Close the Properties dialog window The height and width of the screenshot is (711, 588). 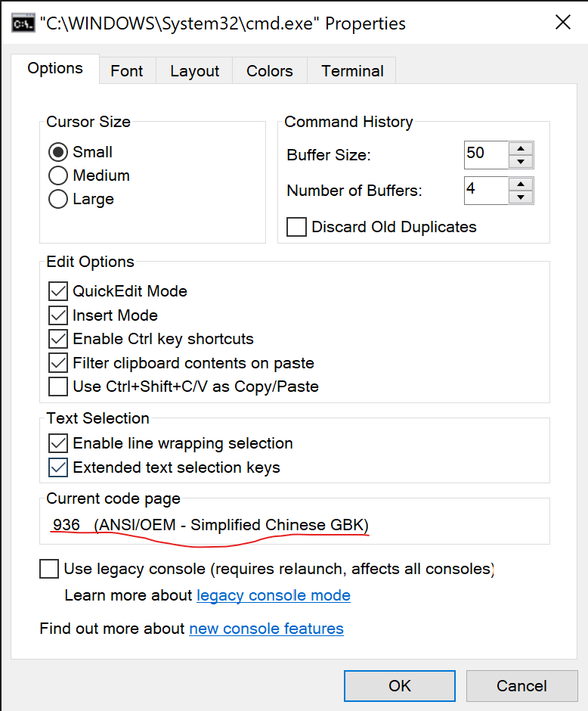tap(563, 23)
